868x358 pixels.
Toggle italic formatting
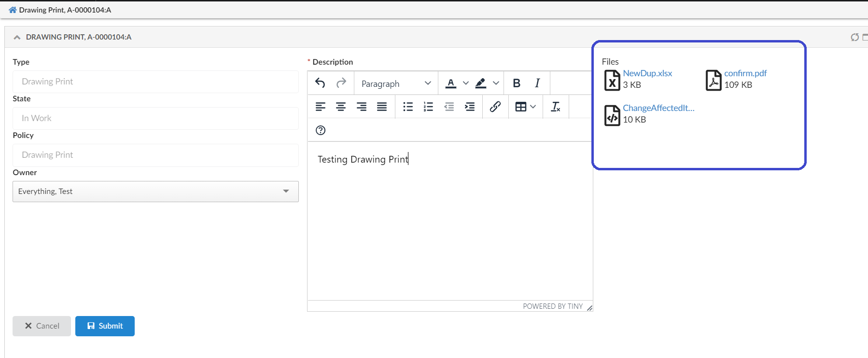click(537, 83)
